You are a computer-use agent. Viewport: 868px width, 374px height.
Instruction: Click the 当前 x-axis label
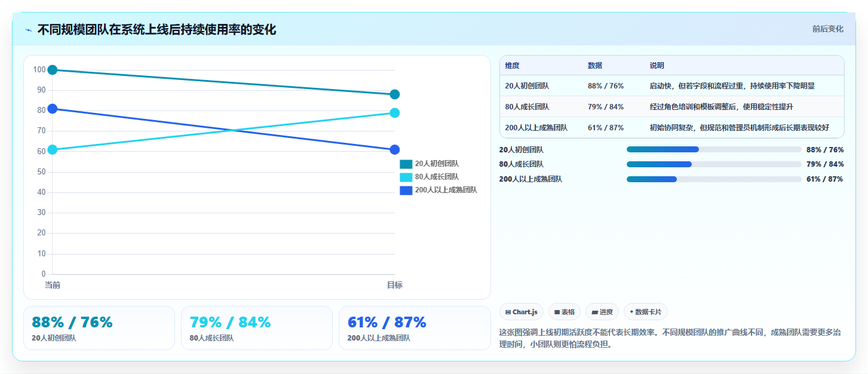click(53, 285)
